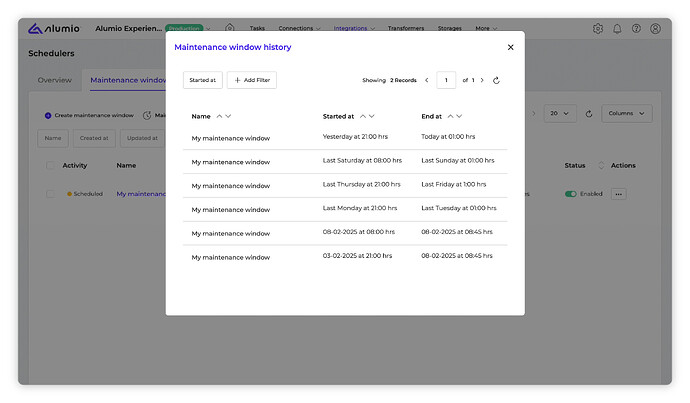Image resolution: width=690 pixels, height=403 pixels.
Task: Go to previous page of history records
Action: 427,80
